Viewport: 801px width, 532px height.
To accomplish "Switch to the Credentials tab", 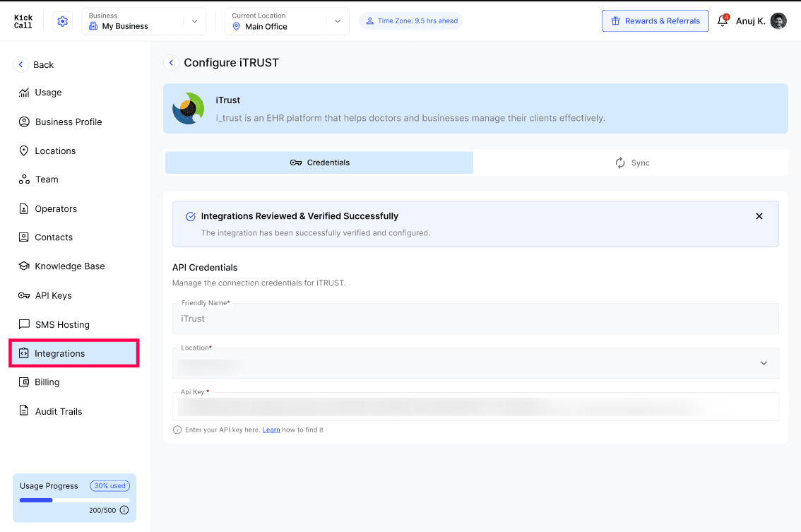I will tap(319, 162).
